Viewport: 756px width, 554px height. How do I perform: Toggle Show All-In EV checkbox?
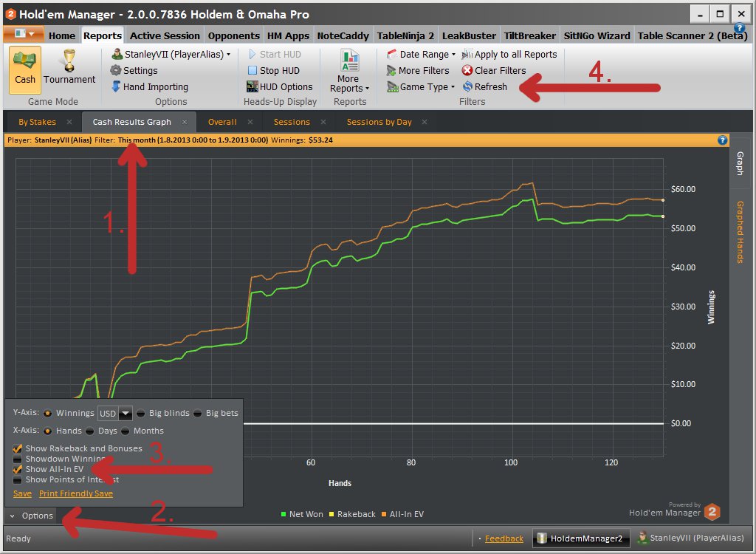coord(18,469)
